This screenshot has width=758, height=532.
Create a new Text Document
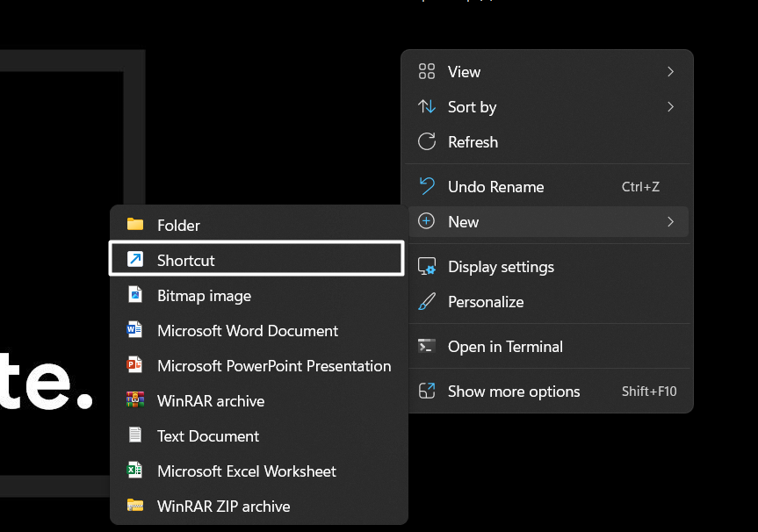point(208,436)
